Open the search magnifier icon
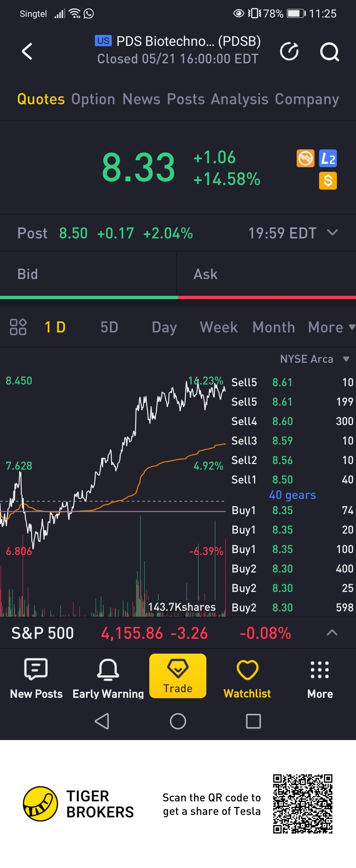This screenshot has width=356, height=868. 329,51
